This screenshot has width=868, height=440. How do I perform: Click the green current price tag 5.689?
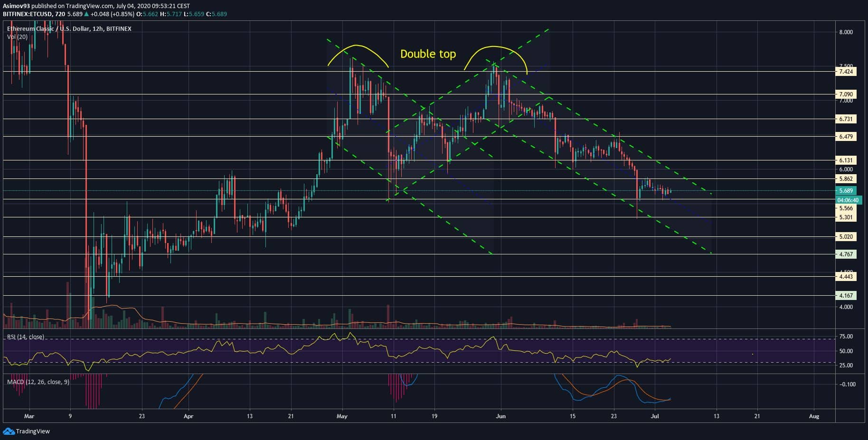tap(846, 191)
